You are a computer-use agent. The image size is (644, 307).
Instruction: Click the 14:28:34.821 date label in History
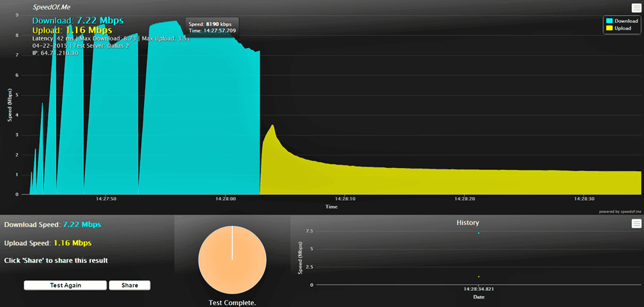pos(478,290)
